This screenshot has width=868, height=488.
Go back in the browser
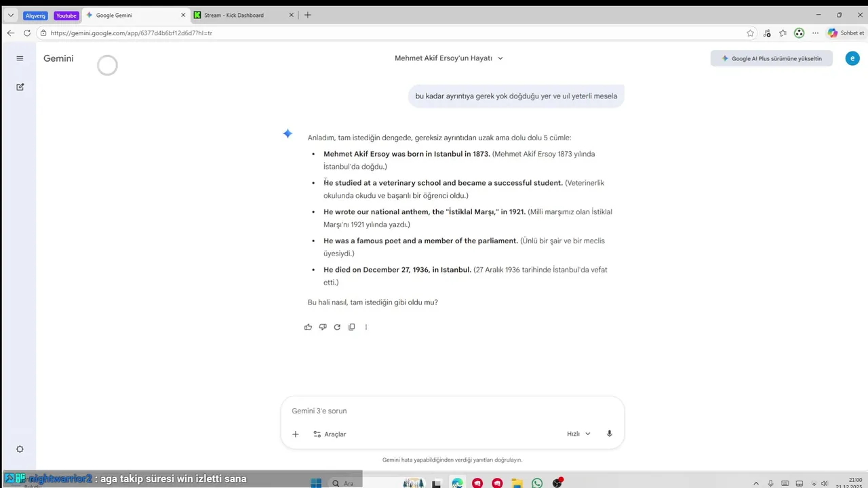[x=10, y=33]
